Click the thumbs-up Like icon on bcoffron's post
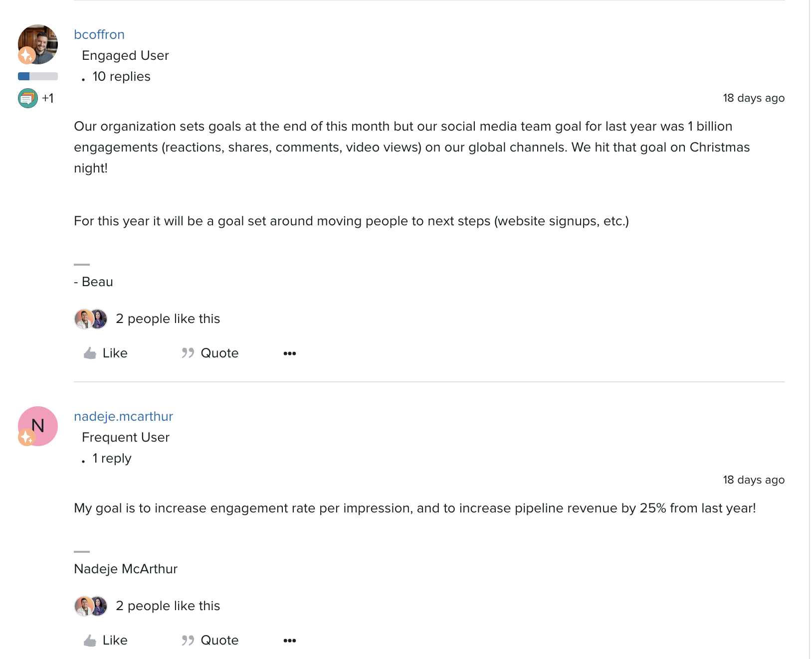Screen dimensions: 812x659 coord(90,353)
